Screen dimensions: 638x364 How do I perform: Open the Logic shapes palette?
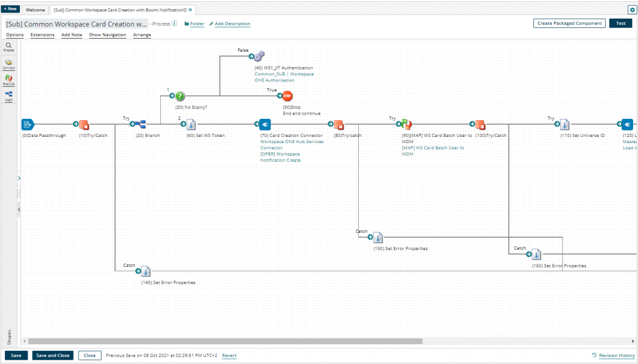coord(9,96)
